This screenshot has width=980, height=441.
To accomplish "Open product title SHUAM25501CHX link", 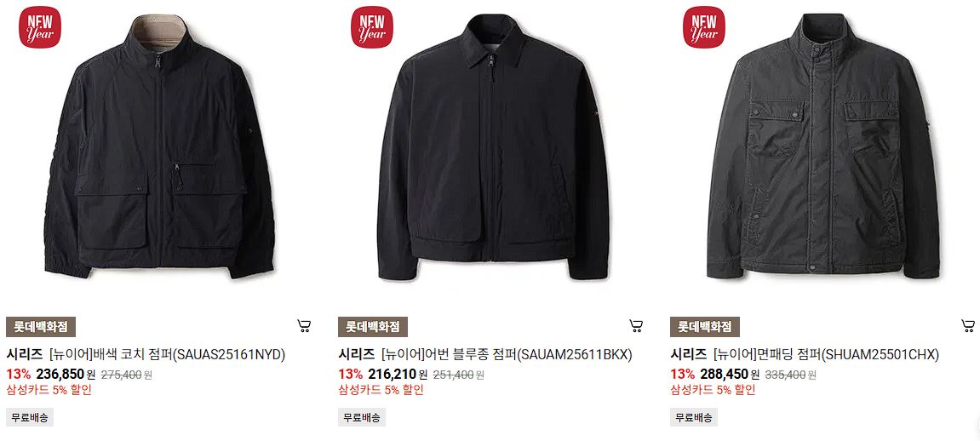I will coord(805,355).
